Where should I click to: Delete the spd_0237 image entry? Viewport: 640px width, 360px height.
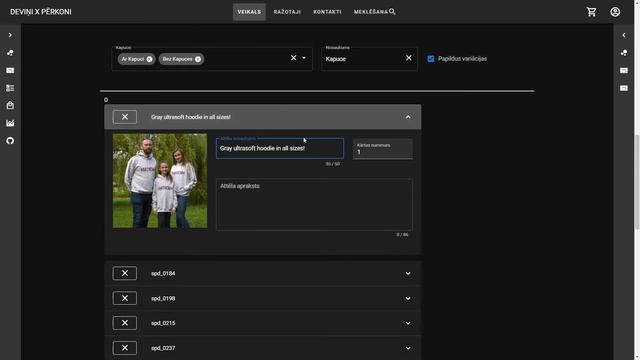[125, 348]
